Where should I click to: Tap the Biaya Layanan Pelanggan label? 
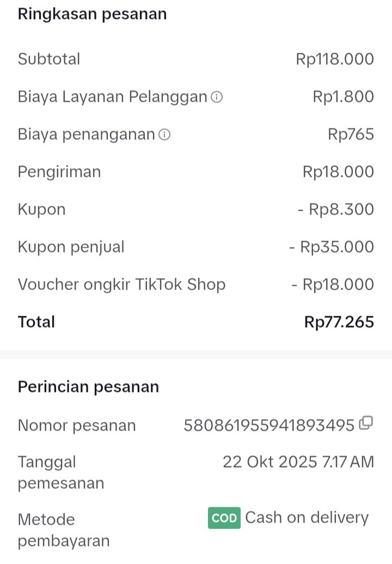[112, 97]
